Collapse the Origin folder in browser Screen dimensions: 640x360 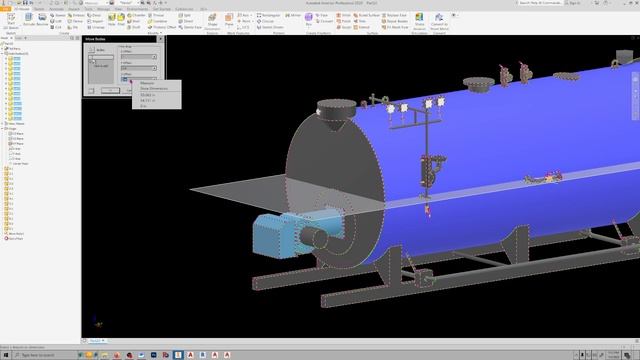(x=2, y=129)
